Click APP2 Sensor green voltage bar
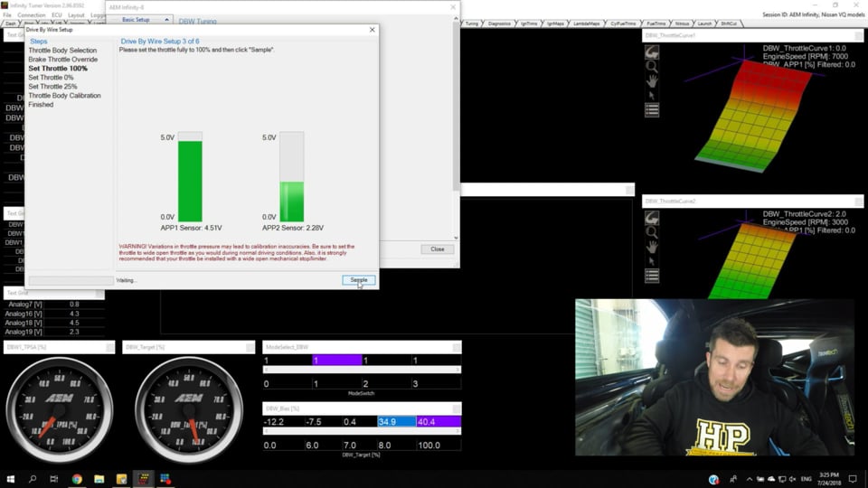The width and height of the screenshot is (868, 488). tap(292, 202)
